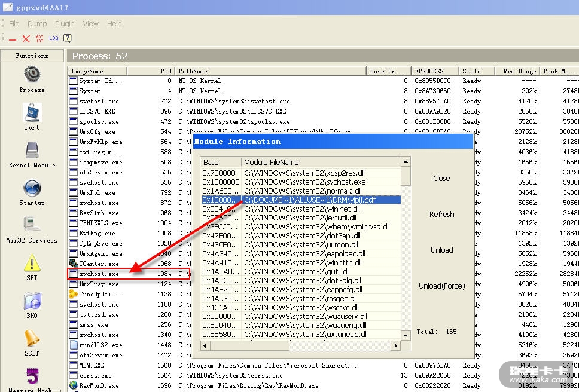Viewport: 579px width, 392px height.
Task: Open the LOG toolbar button
Action: point(54,38)
